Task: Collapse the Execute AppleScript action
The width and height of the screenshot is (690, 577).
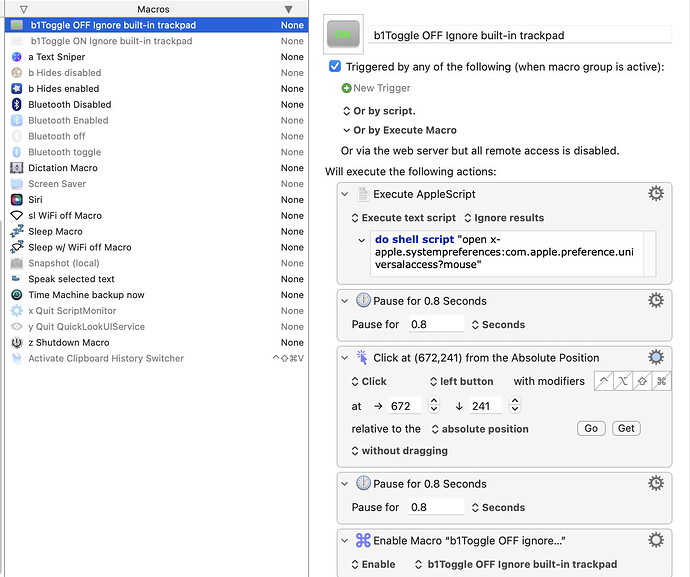Action: [x=345, y=194]
